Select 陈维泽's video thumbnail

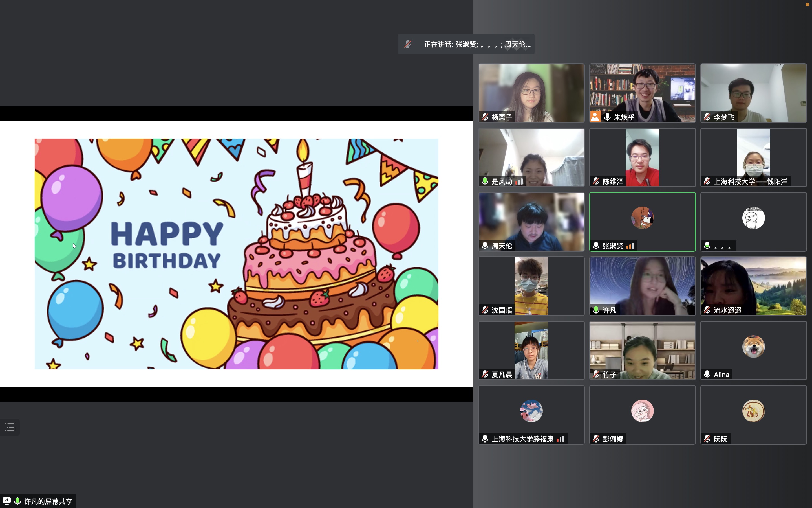(x=643, y=157)
